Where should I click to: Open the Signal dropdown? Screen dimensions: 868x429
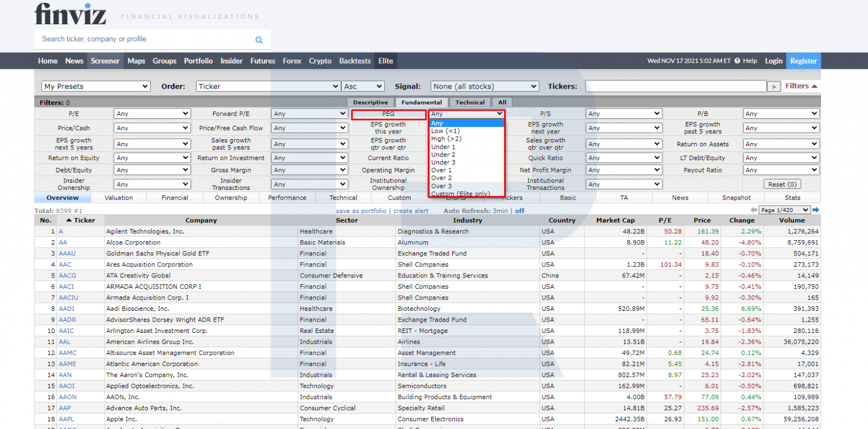click(x=484, y=86)
